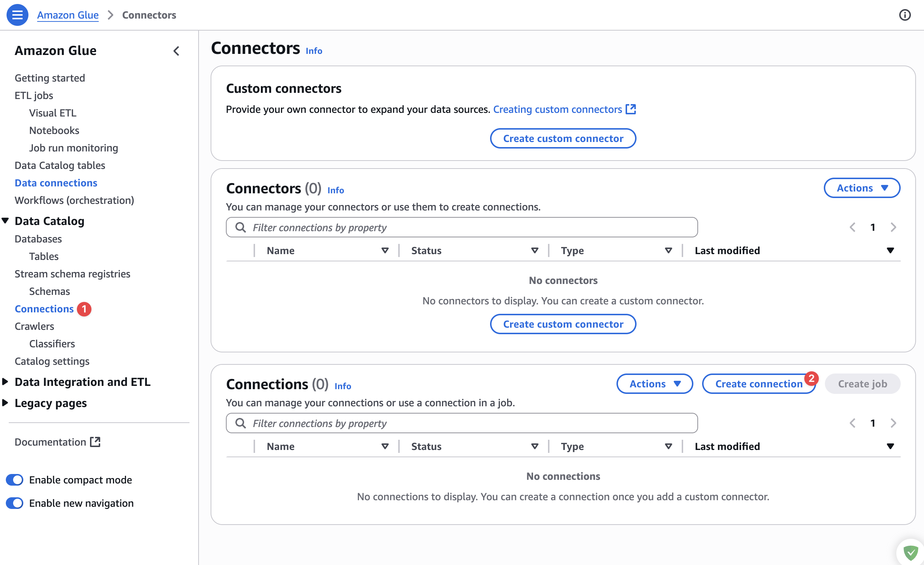
Task: Open Info link beside Connectors (0)
Action: (x=336, y=190)
